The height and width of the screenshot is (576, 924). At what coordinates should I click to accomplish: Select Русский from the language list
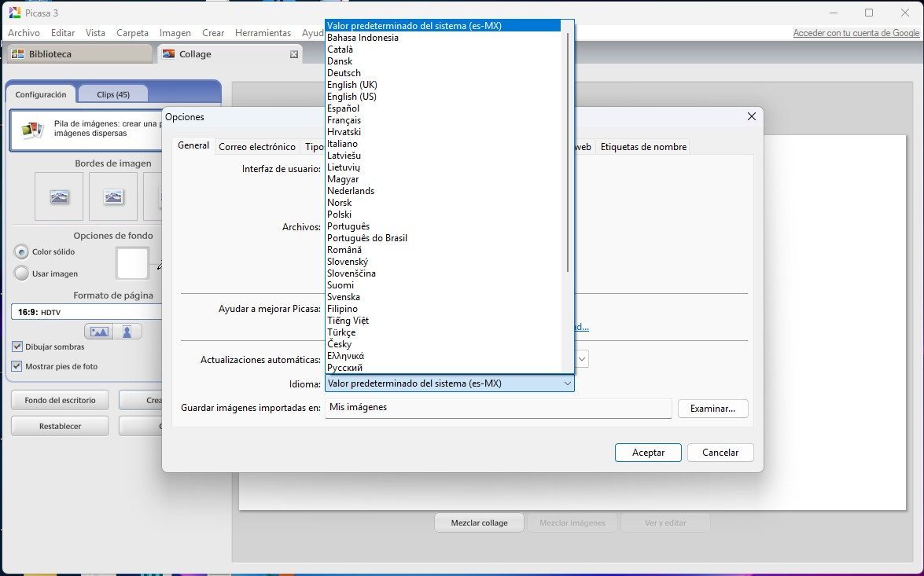[x=444, y=368]
